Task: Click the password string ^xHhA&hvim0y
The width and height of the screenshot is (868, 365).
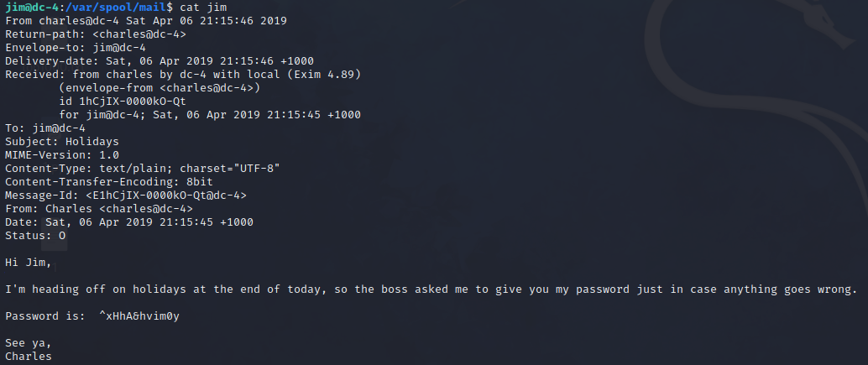Action: coord(139,316)
